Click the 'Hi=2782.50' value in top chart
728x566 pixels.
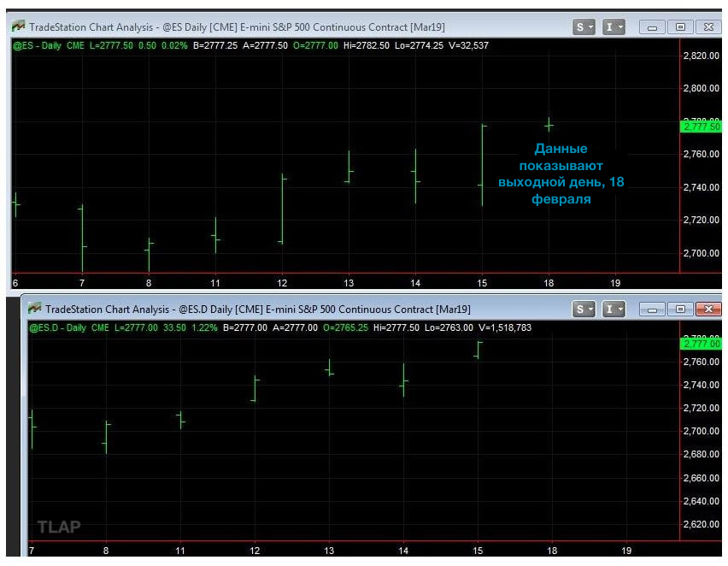click(367, 45)
